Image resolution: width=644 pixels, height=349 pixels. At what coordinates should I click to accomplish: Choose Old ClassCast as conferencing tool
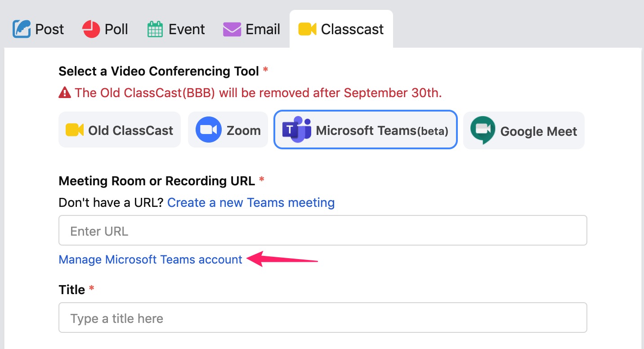(x=120, y=130)
